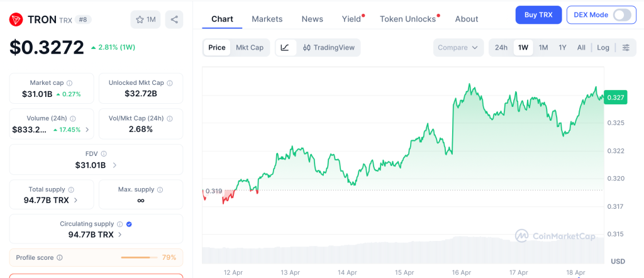Click Market cap info icon
Image resolution: width=644 pixels, height=278 pixels.
coord(69,83)
